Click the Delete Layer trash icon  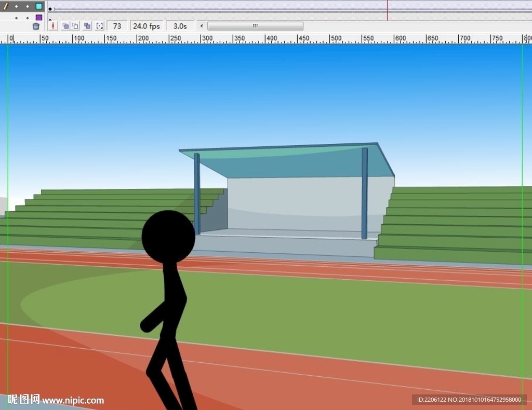point(36,26)
